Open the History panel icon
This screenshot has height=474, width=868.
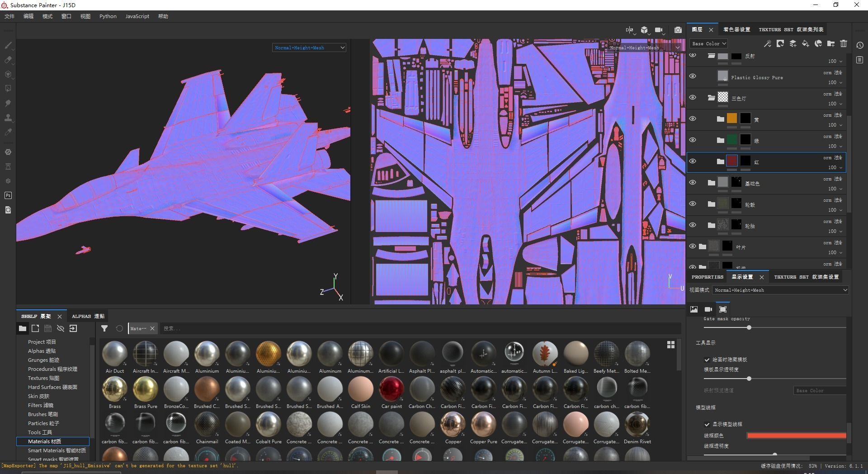point(860,45)
